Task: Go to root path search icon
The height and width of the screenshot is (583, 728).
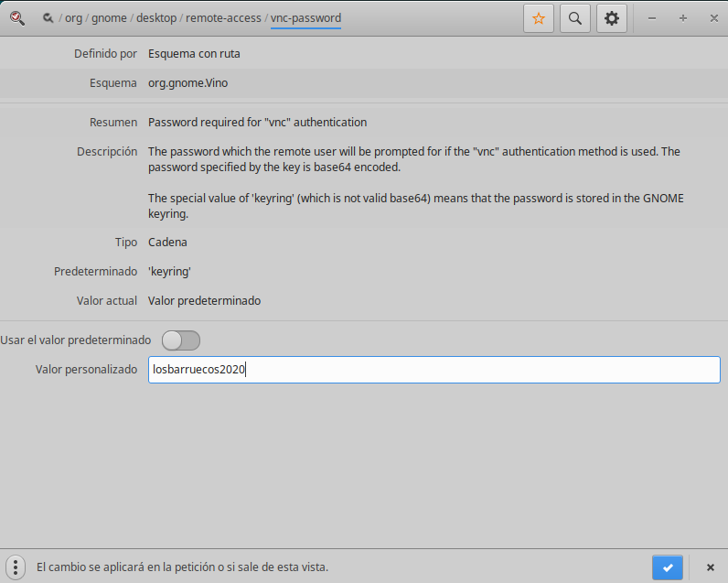Action: click(48, 18)
